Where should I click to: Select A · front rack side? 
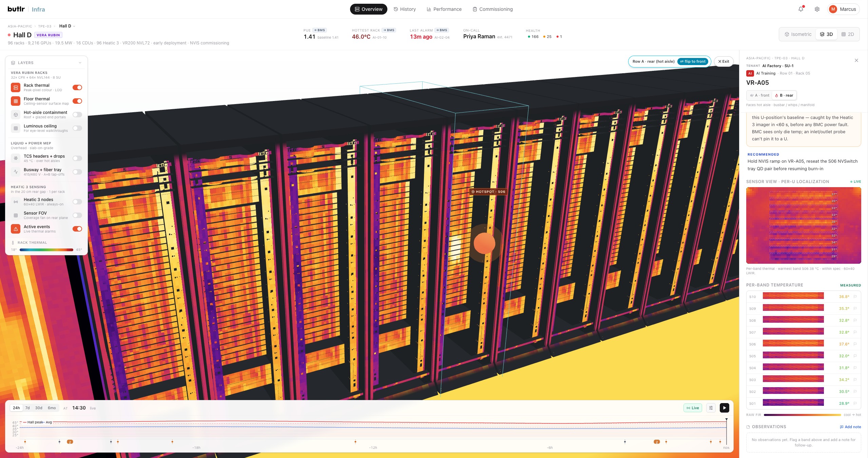(x=759, y=95)
